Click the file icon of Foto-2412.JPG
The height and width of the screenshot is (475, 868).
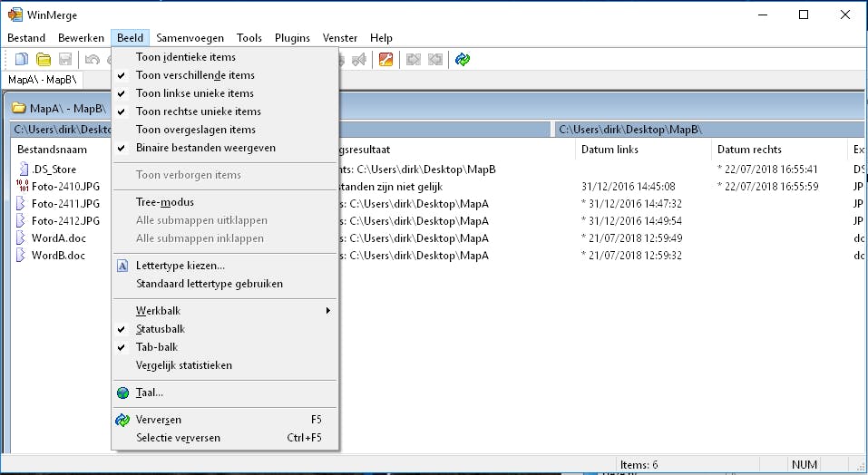point(21,220)
